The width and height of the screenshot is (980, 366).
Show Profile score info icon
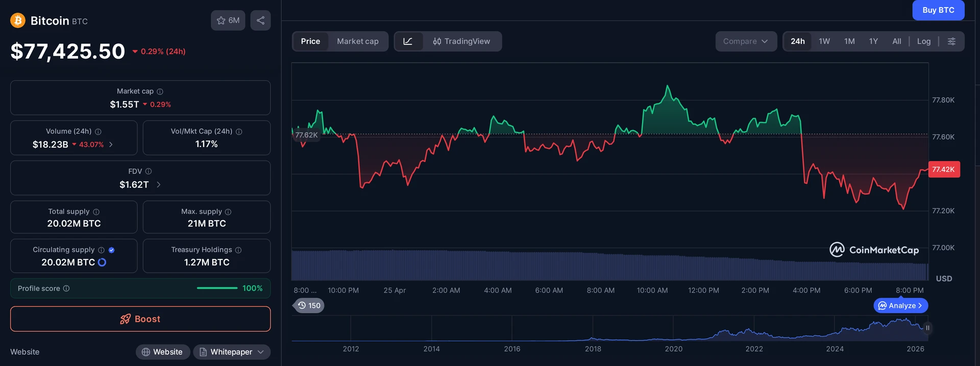66,289
